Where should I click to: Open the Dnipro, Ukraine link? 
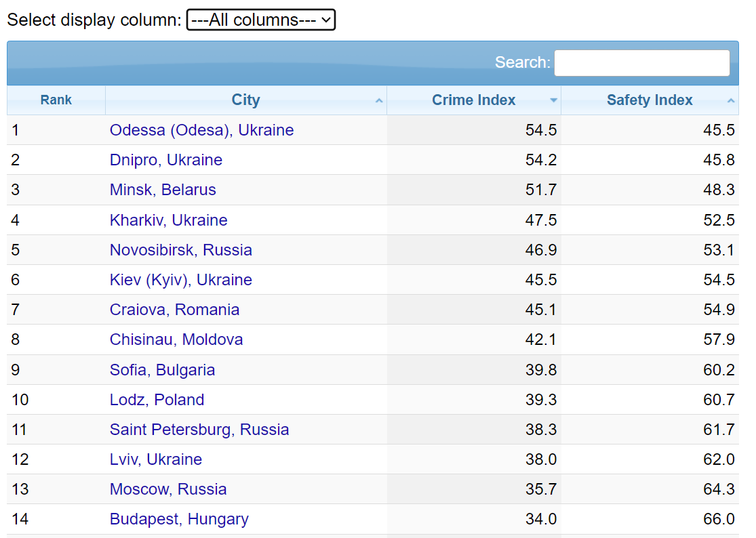[166, 160]
